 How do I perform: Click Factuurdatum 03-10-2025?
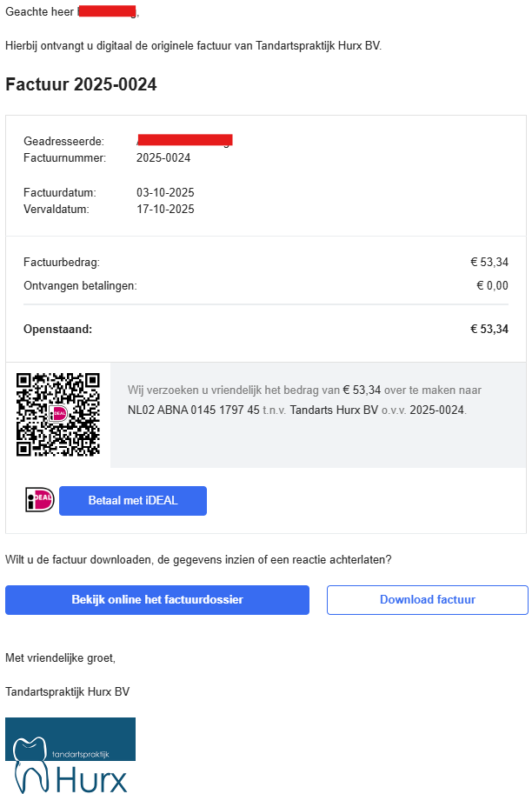pos(165,192)
